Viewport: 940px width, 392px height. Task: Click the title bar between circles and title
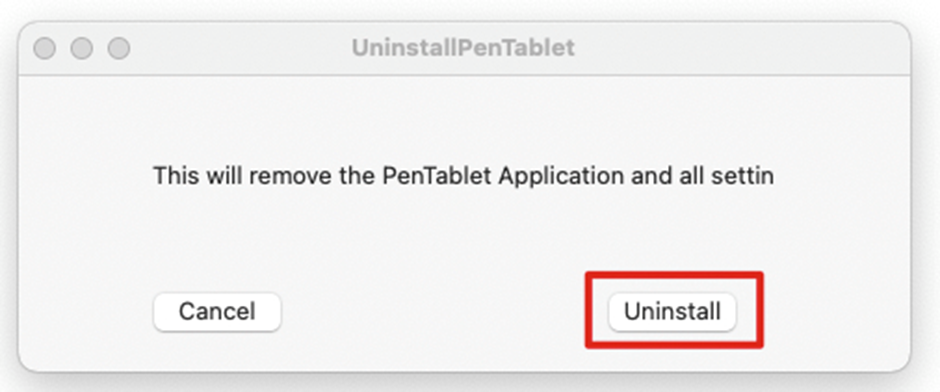tap(240, 48)
